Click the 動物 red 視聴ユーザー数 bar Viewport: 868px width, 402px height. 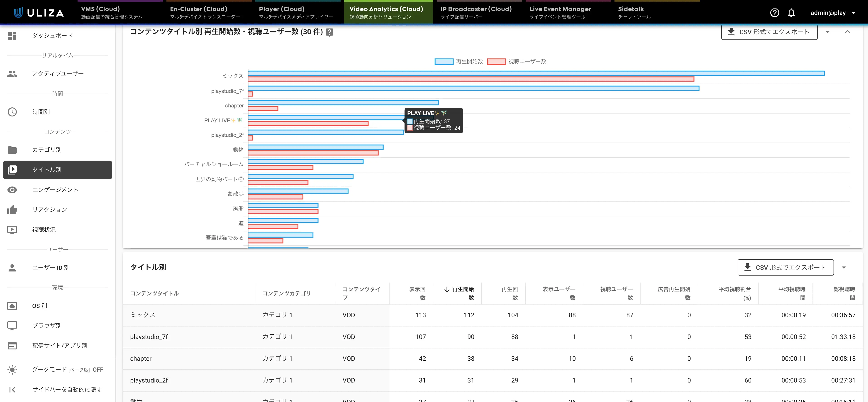click(313, 153)
